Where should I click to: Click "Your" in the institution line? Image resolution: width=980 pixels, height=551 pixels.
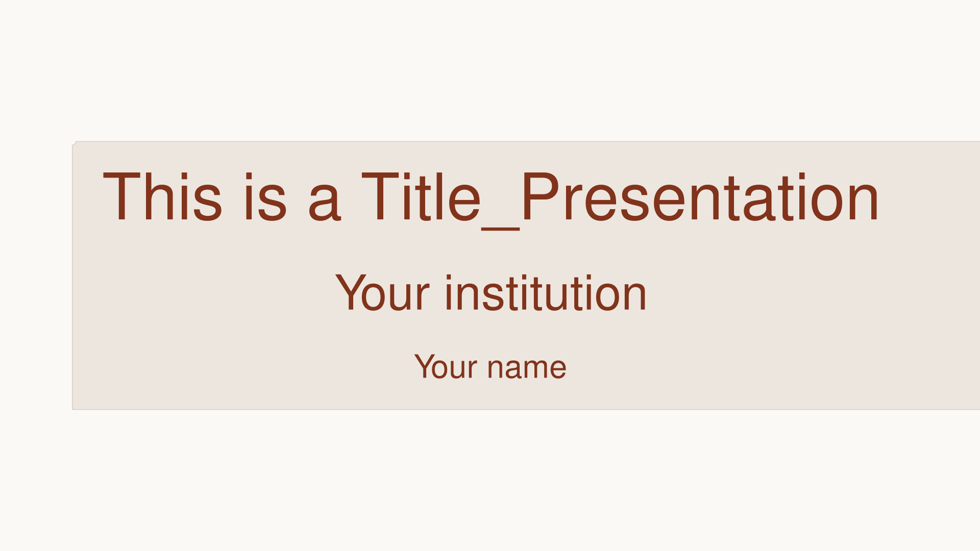tap(383, 293)
